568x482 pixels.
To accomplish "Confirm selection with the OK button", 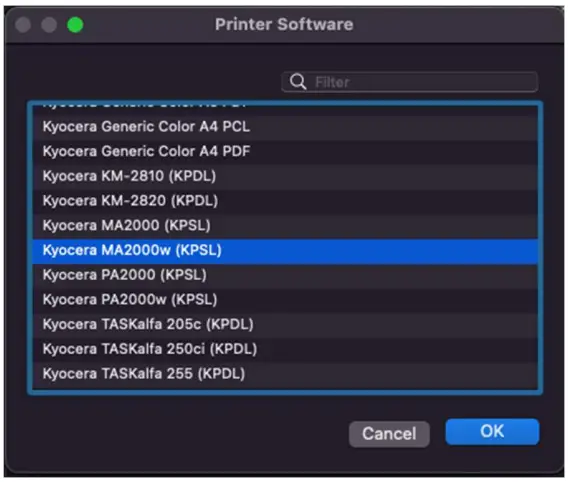I will [492, 431].
